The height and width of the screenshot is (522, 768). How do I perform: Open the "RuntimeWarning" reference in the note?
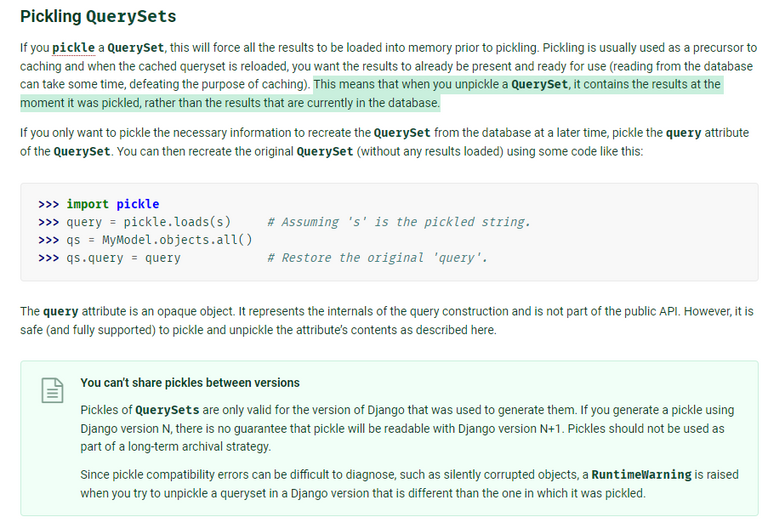click(x=642, y=475)
